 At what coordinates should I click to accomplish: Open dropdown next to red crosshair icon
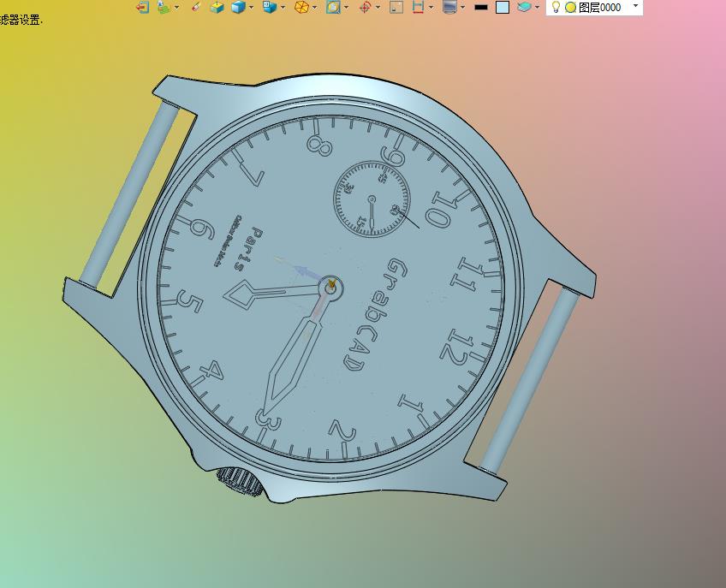pos(378,8)
